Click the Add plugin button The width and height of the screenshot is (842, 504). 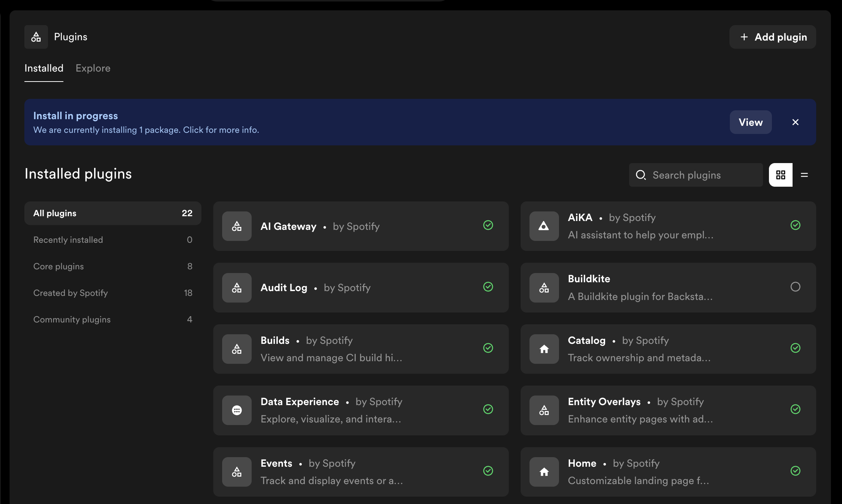coord(773,37)
